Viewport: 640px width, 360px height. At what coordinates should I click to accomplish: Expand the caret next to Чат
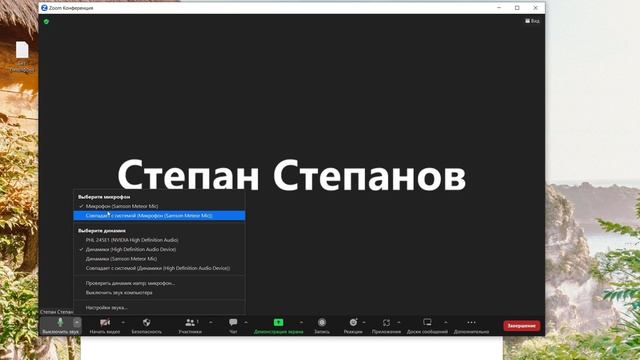pyautogui.click(x=246, y=322)
